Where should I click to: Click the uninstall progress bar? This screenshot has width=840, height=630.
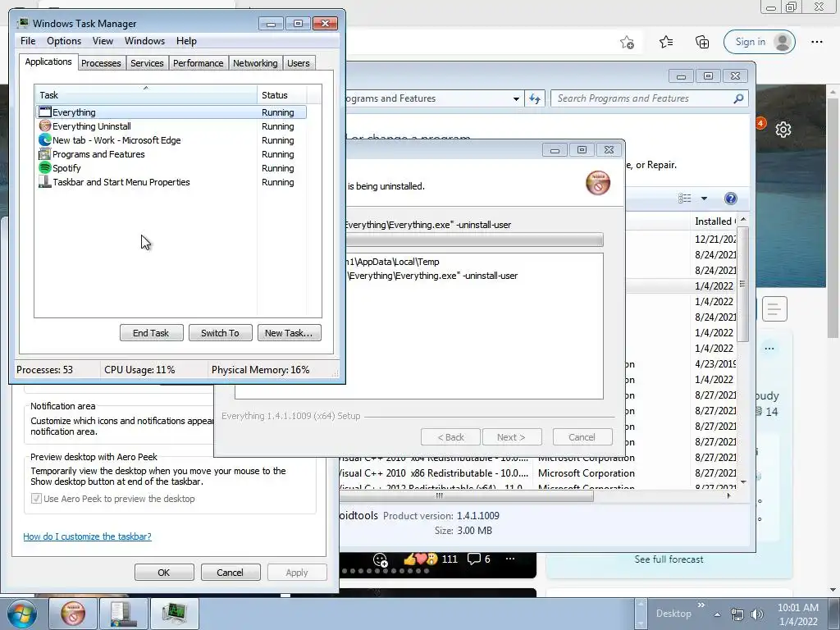(475, 240)
